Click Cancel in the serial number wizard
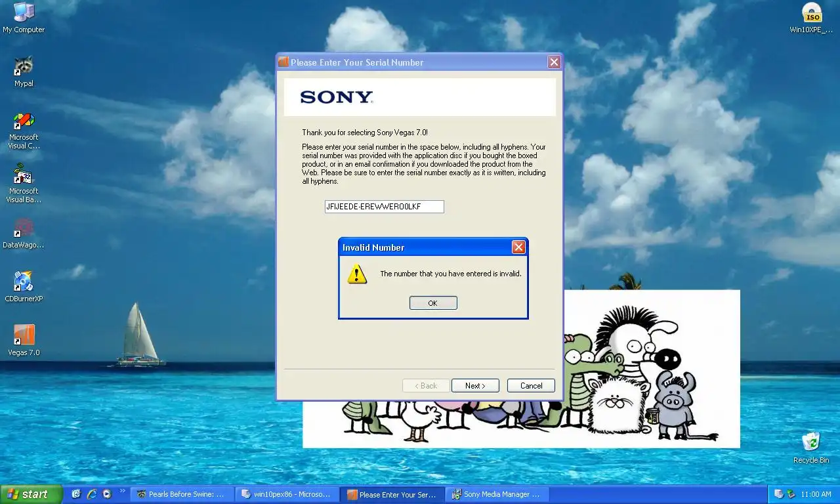Viewport: 840px width, 504px height. coord(531,386)
